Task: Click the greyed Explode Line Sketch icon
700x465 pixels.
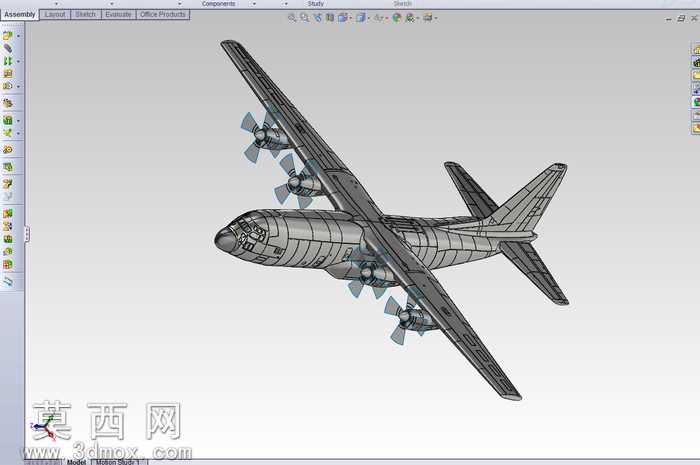Action: (8, 196)
